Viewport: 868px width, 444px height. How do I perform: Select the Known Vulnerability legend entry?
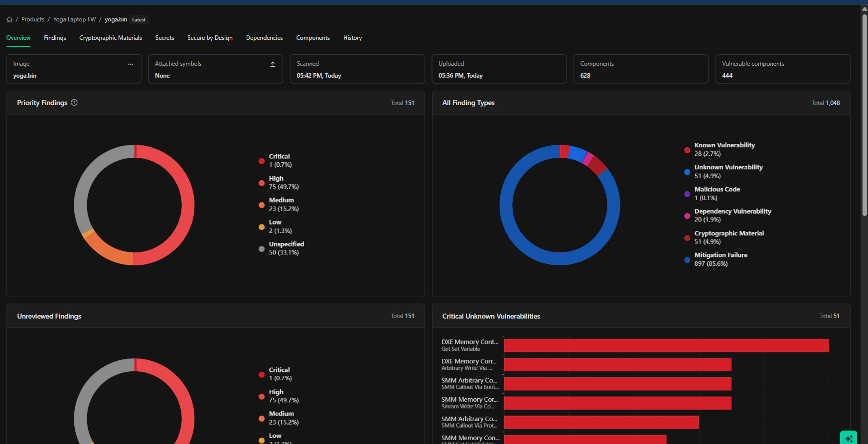pos(720,149)
